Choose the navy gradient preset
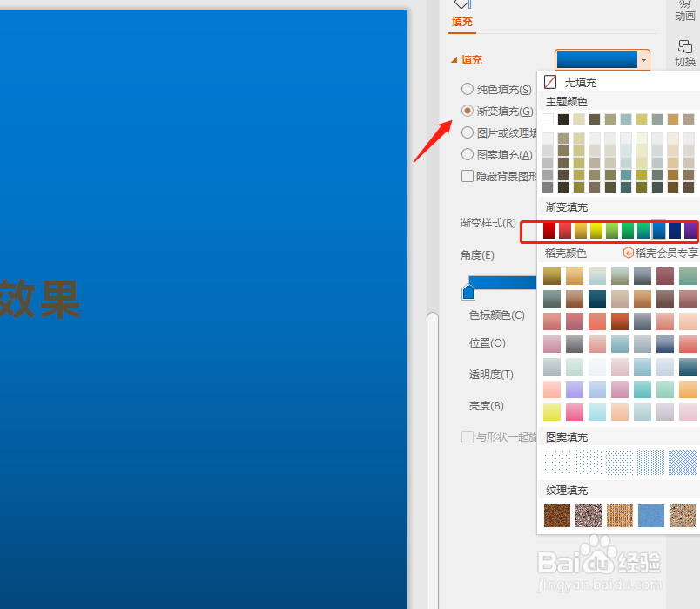The height and width of the screenshot is (609, 700). [675, 231]
